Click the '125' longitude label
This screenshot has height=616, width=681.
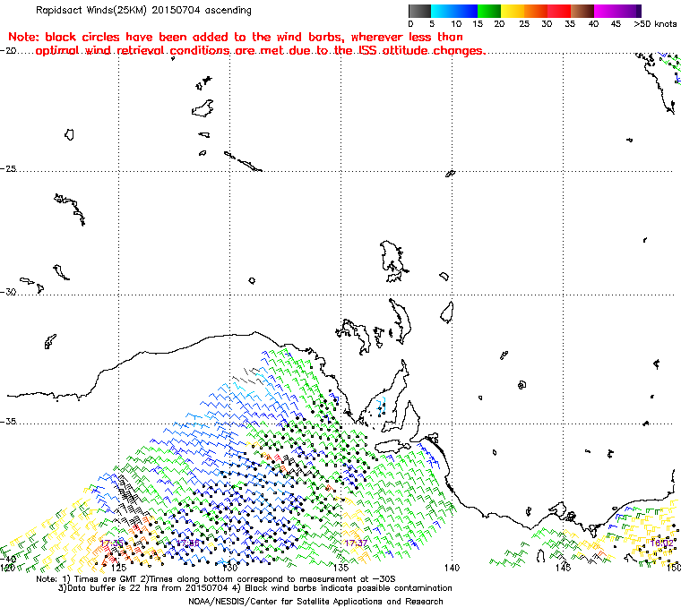coord(119,568)
